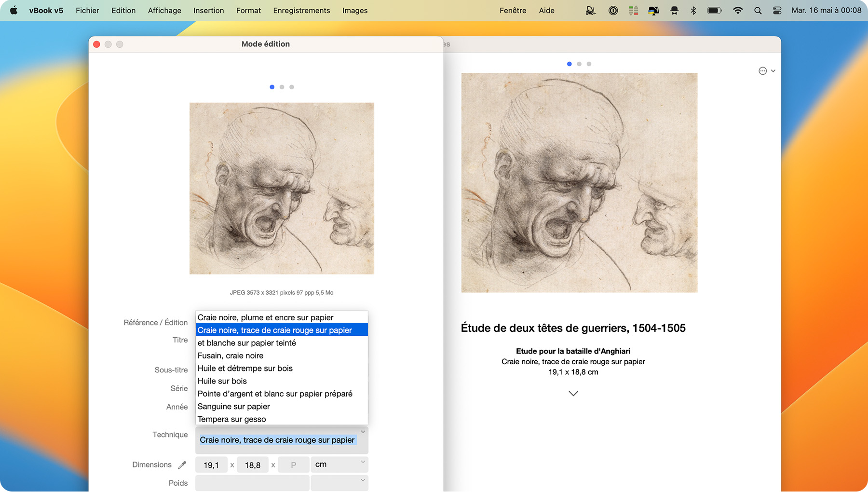This screenshot has height=492, width=868.
Task: Click the striped columns menu bar icon
Action: 633,11
